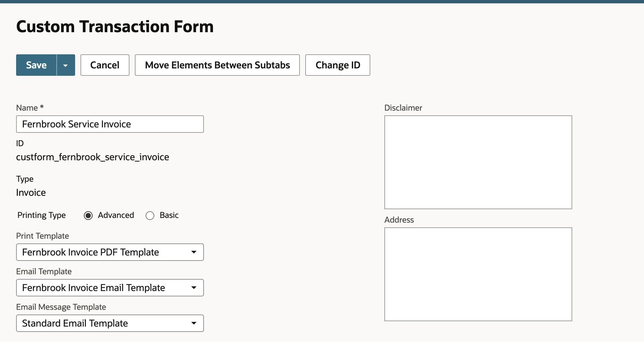Click the Change ID button

[x=338, y=65]
